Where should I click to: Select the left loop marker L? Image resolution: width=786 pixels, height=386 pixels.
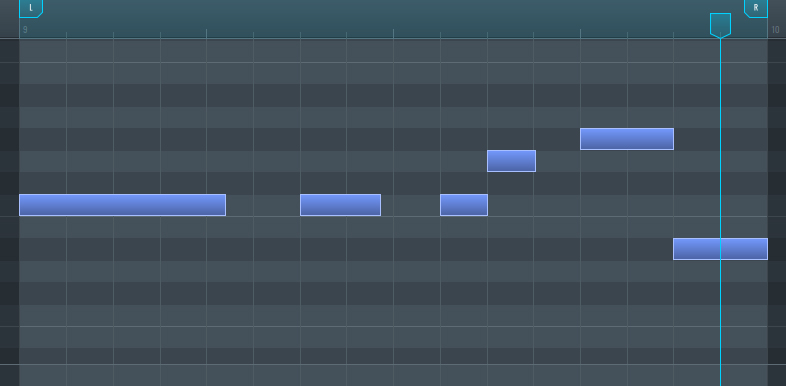[x=31, y=8]
